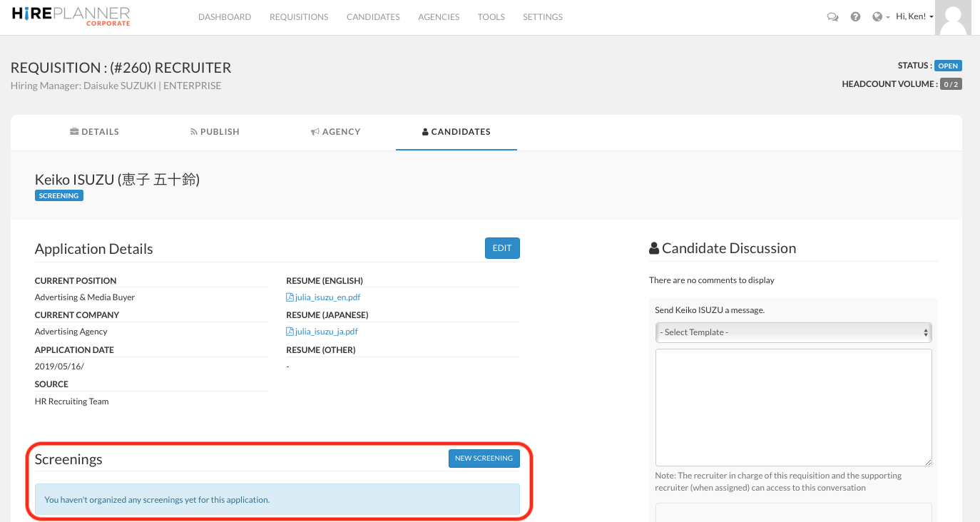The height and width of the screenshot is (522, 980).
Task: Click the Edit button in Application Details
Action: click(502, 248)
